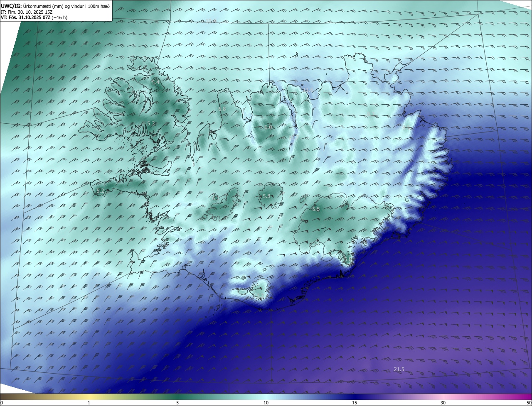
Task: Click the 6.1 value label on the map
Action: pos(216,198)
